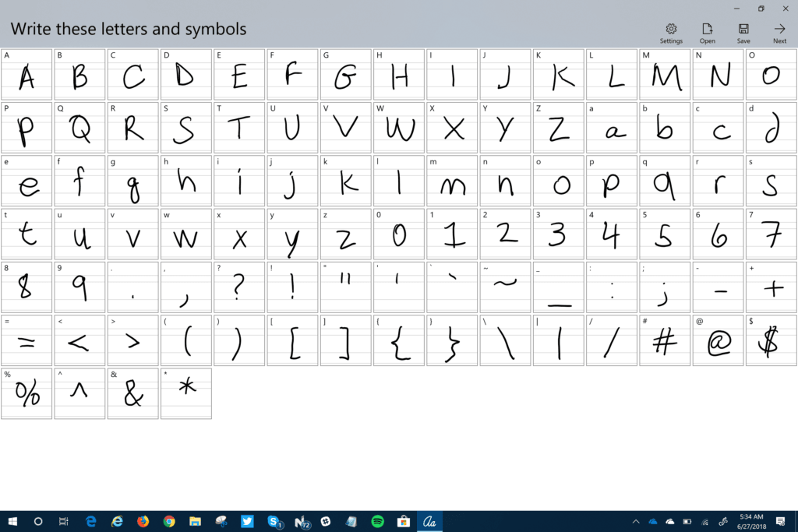
Task: Open the Action Center notification icon
Action: (784, 520)
